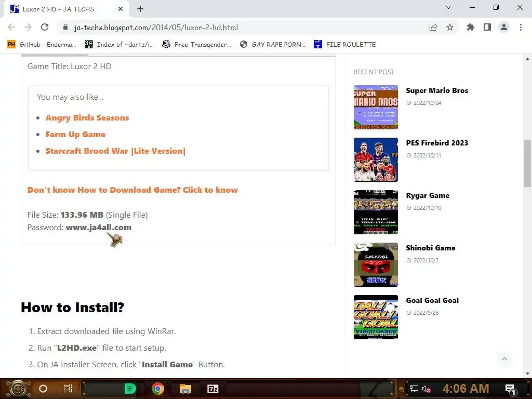Open the Farm Up Game link
The image size is (532, 399).
[x=75, y=135]
